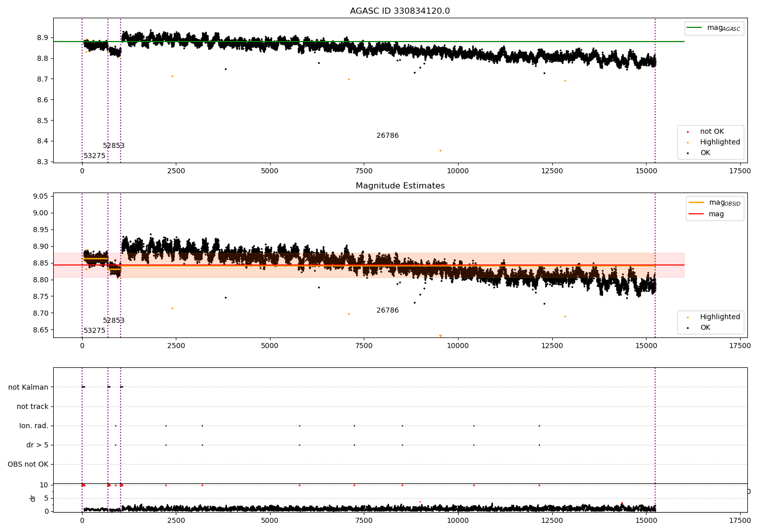This screenshot has width=760, height=532.
Task: Click "Highlighted" in the Magnitude Estimates legend
Action: 713,317
